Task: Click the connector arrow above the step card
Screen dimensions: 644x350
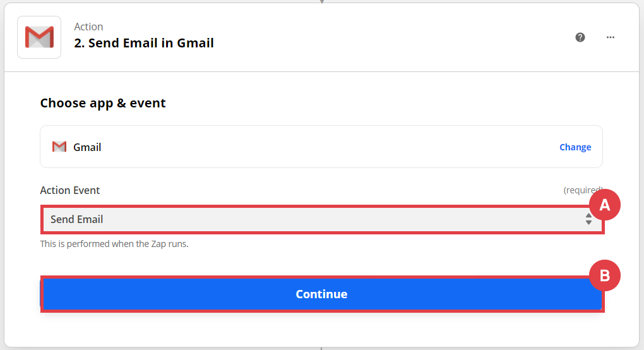Action: pyautogui.click(x=322, y=1)
